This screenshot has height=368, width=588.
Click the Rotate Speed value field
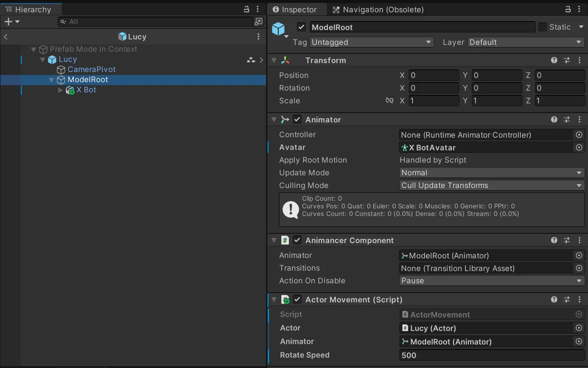[x=492, y=355]
